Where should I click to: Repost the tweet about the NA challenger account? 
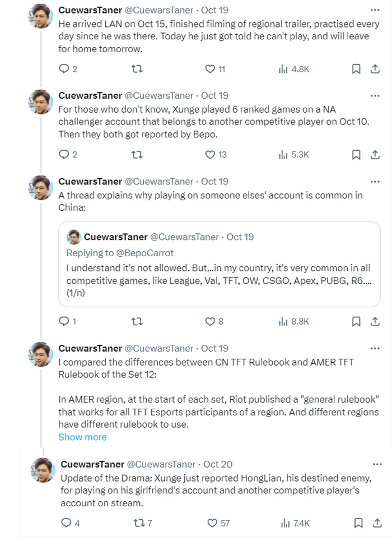coord(136,154)
